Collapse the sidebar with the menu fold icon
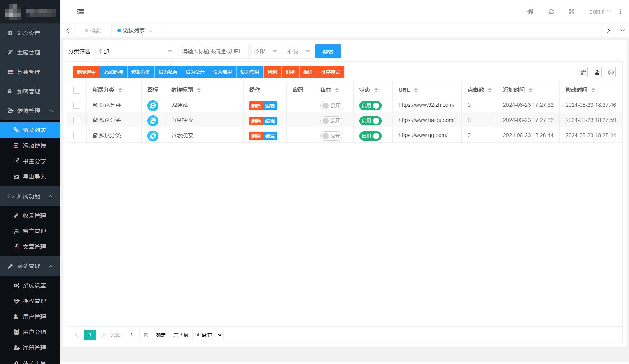Screen dimensions: 629x364 point(80,12)
